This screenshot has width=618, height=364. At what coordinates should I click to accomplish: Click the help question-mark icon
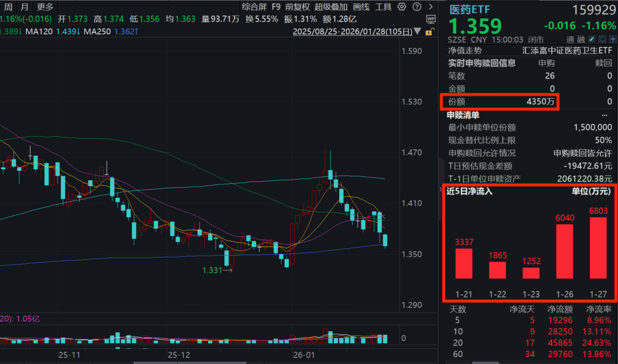pyautogui.click(x=416, y=7)
